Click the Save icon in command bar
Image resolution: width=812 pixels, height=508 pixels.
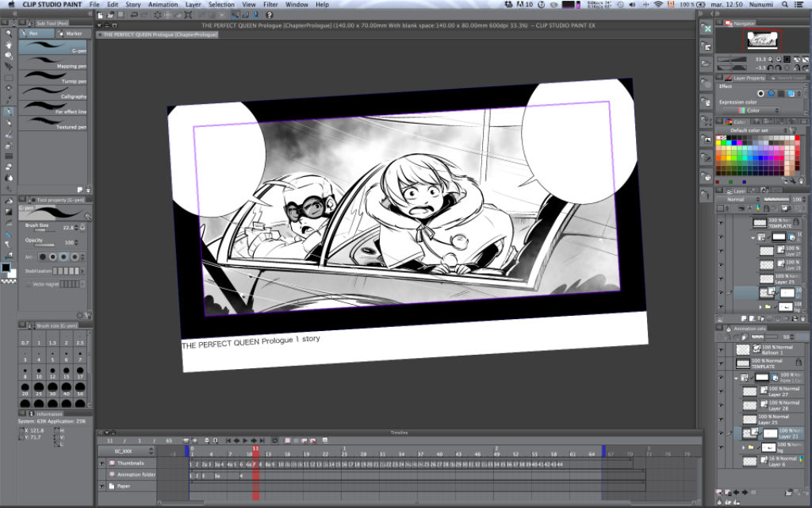[121, 15]
